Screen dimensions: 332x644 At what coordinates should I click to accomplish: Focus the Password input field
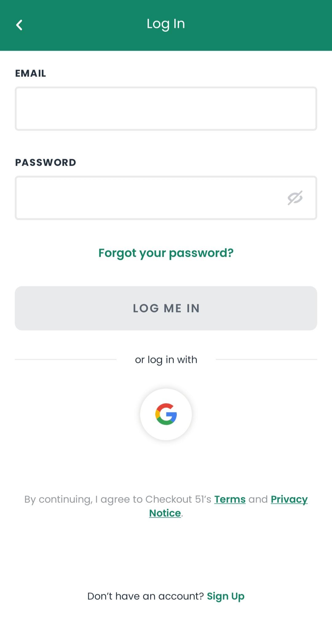pyautogui.click(x=148, y=198)
